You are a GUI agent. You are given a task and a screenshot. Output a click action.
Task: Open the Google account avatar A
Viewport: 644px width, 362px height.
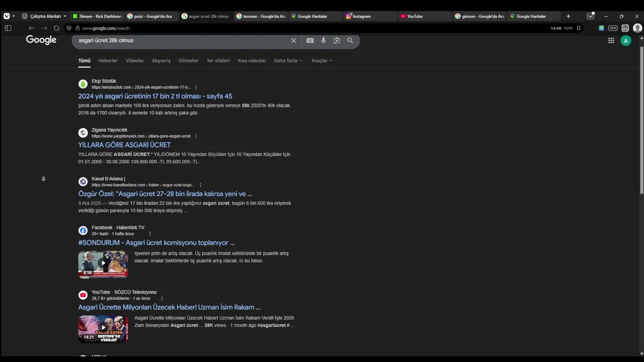tap(626, 41)
